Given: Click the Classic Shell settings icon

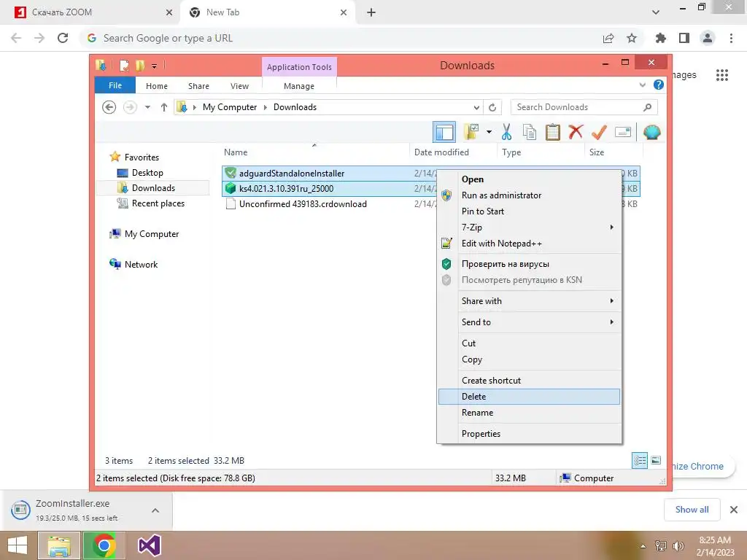Looking at the screenshot, I should coord(651,132).
